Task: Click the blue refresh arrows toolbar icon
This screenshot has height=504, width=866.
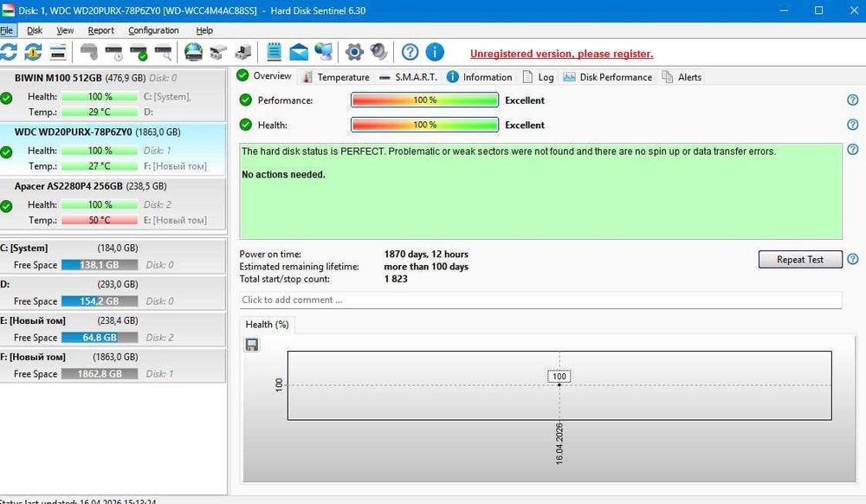Action: tap(9, 53)
